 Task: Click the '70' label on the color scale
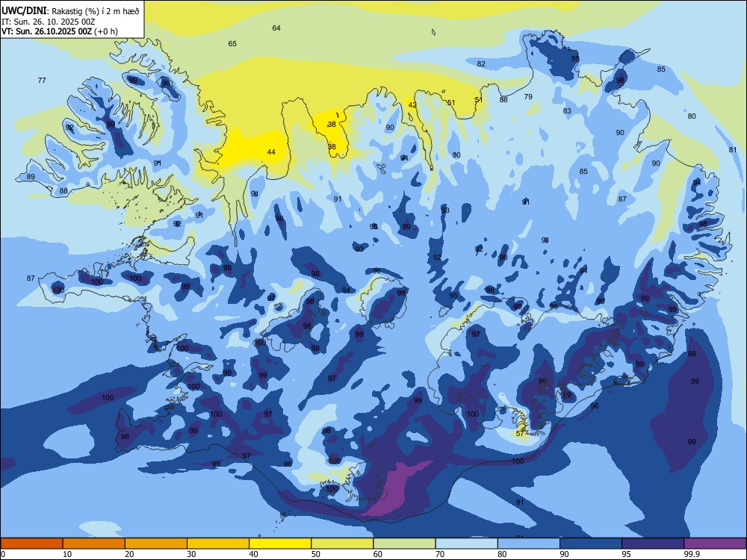click(440, 554)
